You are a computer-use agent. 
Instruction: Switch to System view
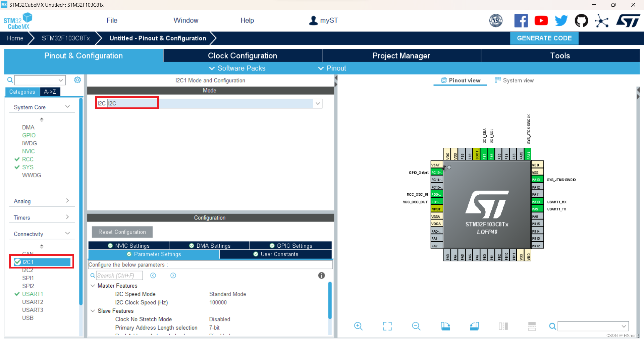coord(515,80)
